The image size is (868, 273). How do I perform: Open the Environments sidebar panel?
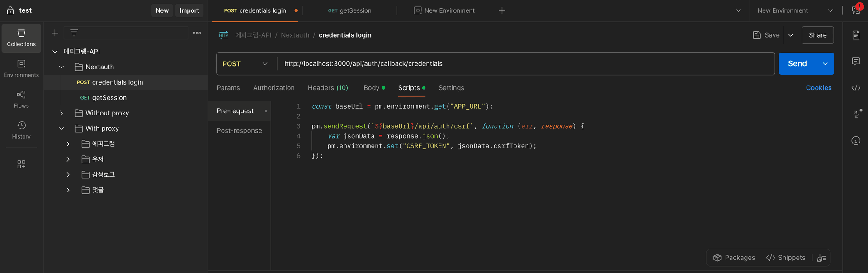[21, 68]
